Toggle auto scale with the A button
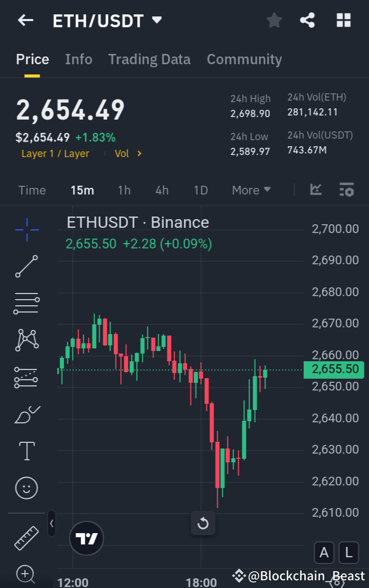Viewport: 369px width, 588px height. coord(324,553)
